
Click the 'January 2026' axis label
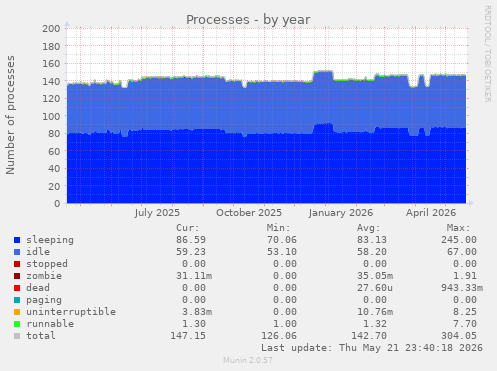341,213
